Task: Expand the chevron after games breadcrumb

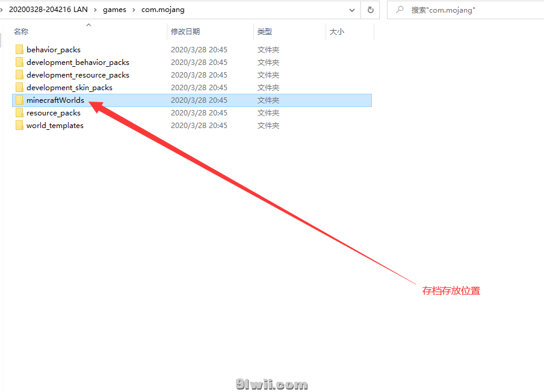Action: [134, 10]
